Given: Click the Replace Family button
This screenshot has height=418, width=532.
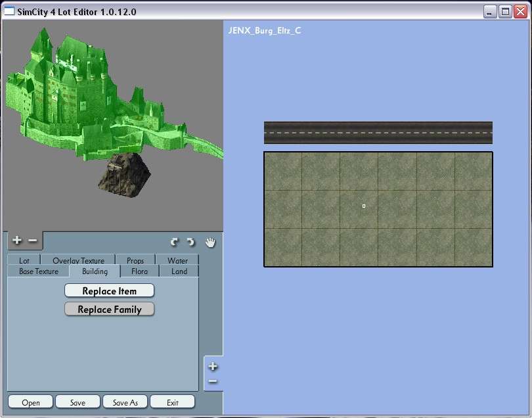Looking at the screenshot, I should (109, 309).
